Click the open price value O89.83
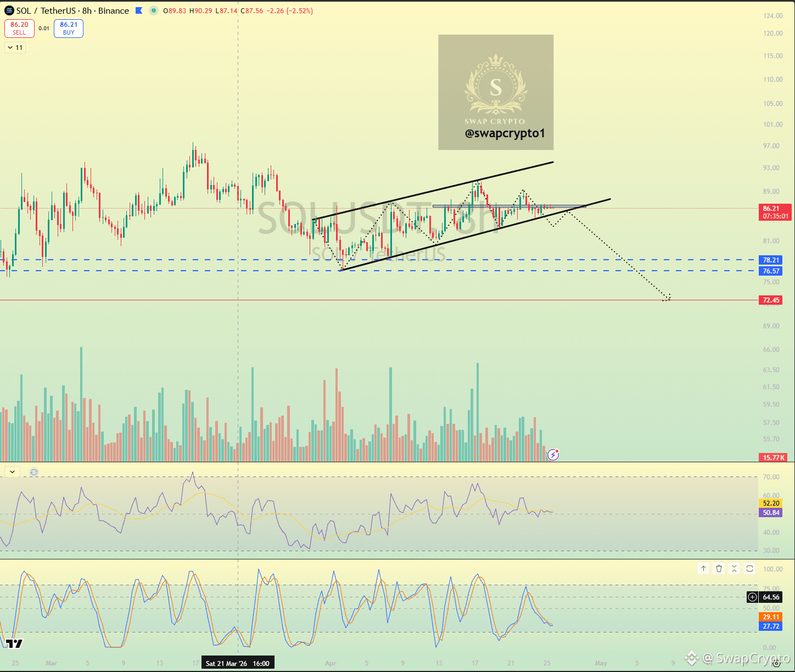The height and width of the screenshot is (672, 795). 175,10
